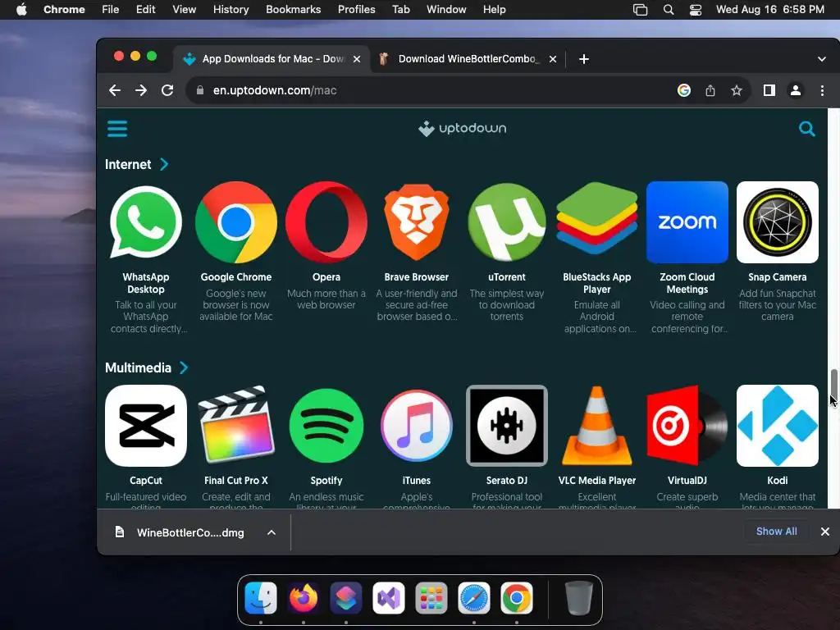Reload the current page
This screenshot has height=630, width=840.
(167, 90)
